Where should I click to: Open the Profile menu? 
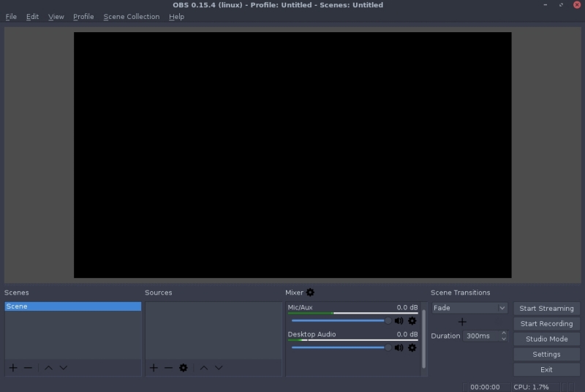(x=83, y=17)
